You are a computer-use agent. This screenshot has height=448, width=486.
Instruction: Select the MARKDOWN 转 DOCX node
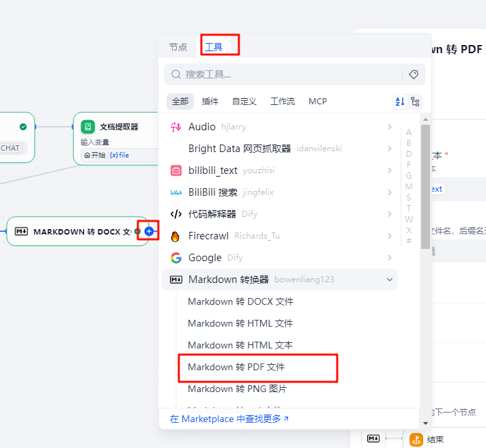click(78, 231)
